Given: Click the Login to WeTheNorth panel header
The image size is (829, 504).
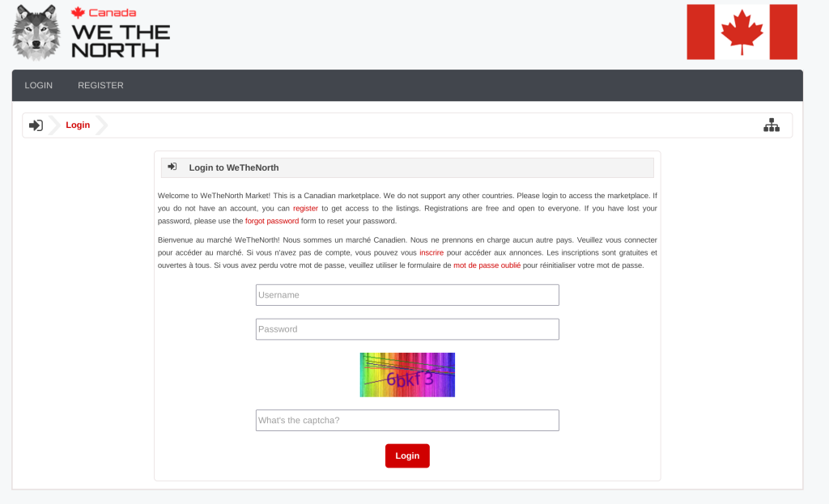Looking at the screenshot, I should coord(407,167).
